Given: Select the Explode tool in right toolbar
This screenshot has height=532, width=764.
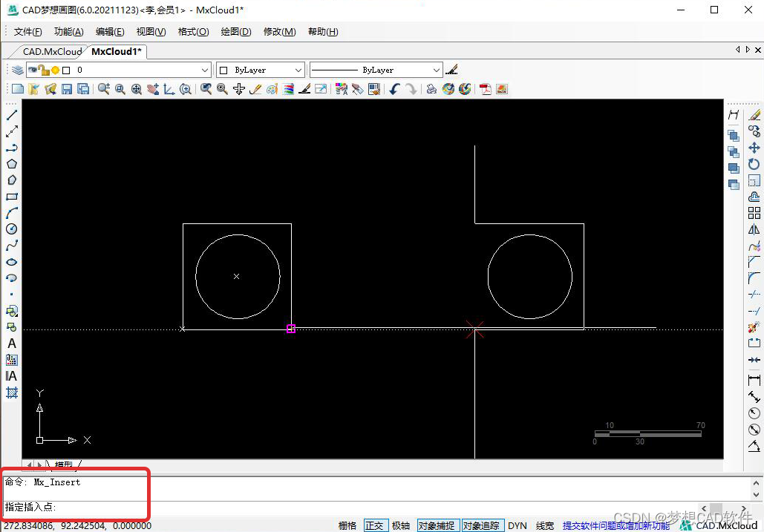Looking at the screenshot, I should pos(754,326).
